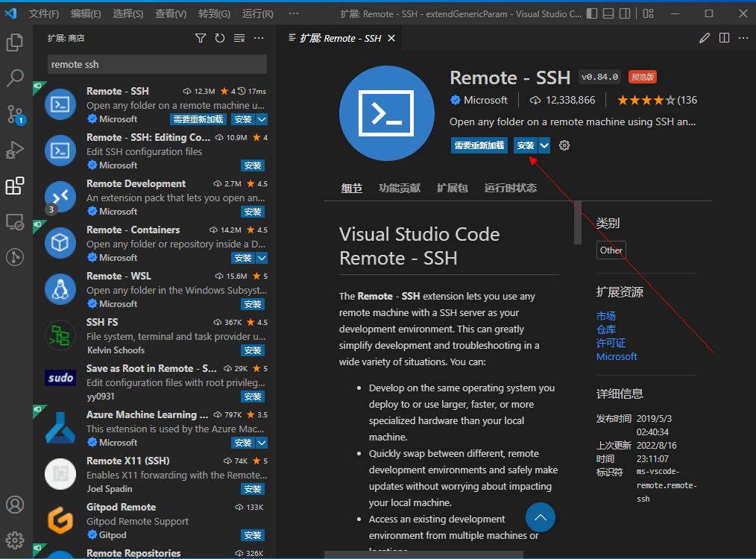Open the extensions filter funnel icon
Image resolution: width=756 pixels, height=559 pixels.
pos(200,37)
